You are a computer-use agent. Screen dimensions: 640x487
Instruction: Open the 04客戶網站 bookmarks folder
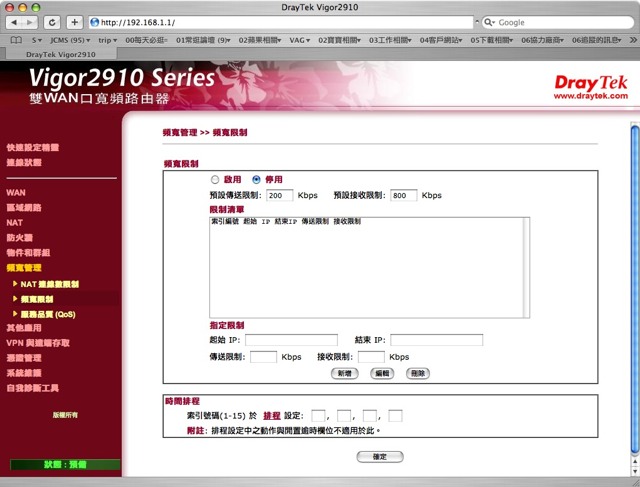point(441,40)
